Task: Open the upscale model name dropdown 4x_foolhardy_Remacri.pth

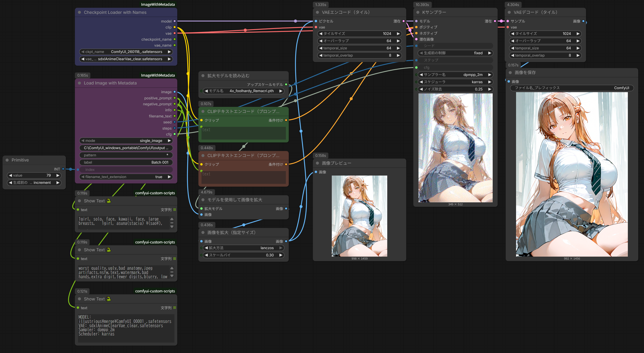Action: [x=244, y=91]
